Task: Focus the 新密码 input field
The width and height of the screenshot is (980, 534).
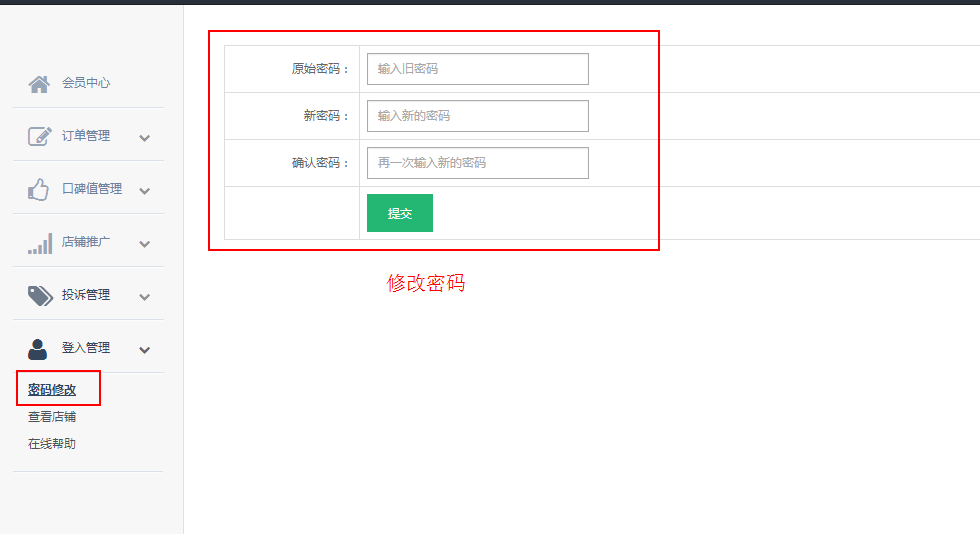Action: tap(478, 116)
